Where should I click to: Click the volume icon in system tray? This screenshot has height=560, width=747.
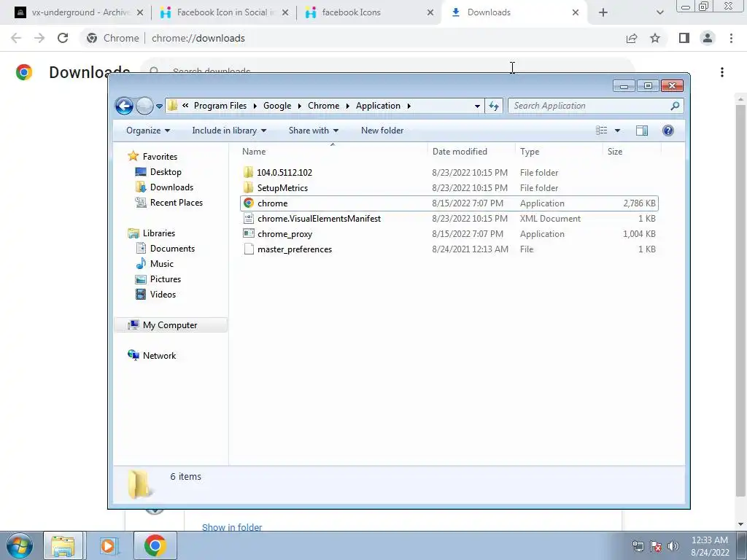tap(673, 545)
